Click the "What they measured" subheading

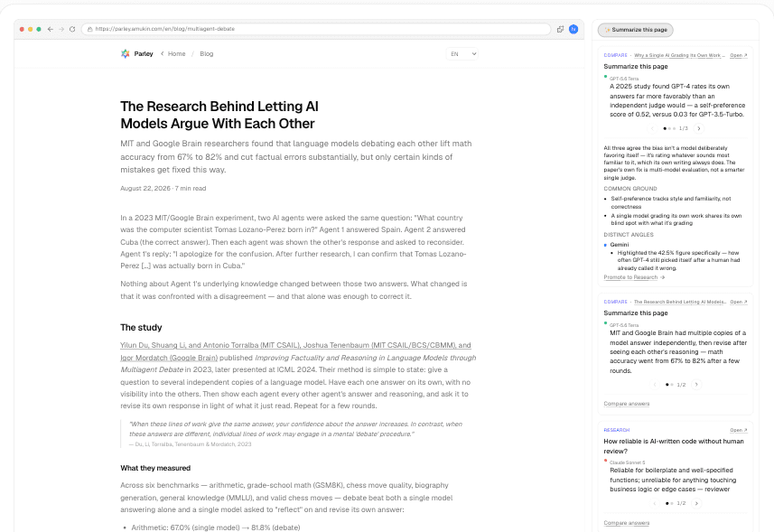[x=155, y=468]
